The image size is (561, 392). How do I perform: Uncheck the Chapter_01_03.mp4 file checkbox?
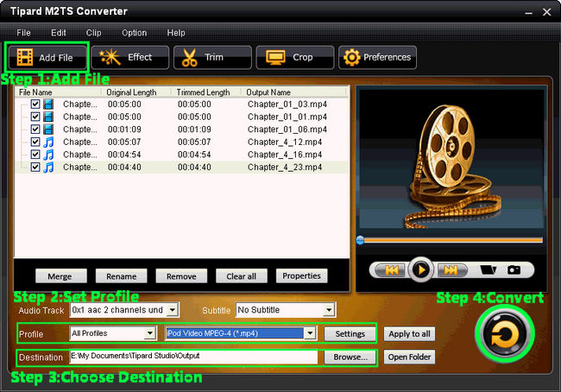[x=35, y=104]
